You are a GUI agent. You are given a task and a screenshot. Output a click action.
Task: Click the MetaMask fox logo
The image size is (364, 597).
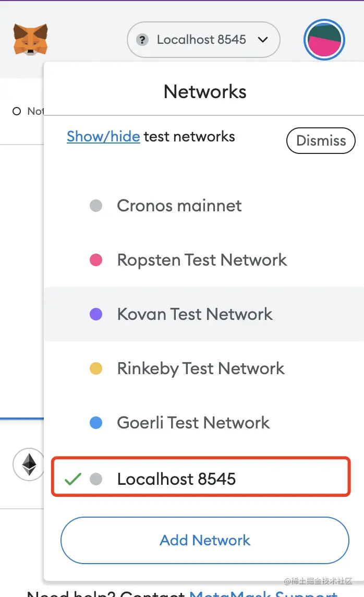(30, 40)
